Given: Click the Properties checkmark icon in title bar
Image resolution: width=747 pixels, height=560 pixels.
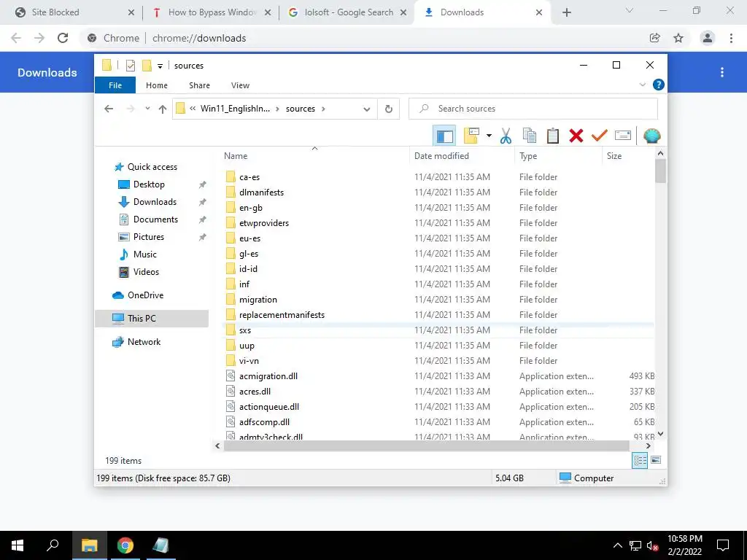Looking at the screenshot, I should 130,65.
